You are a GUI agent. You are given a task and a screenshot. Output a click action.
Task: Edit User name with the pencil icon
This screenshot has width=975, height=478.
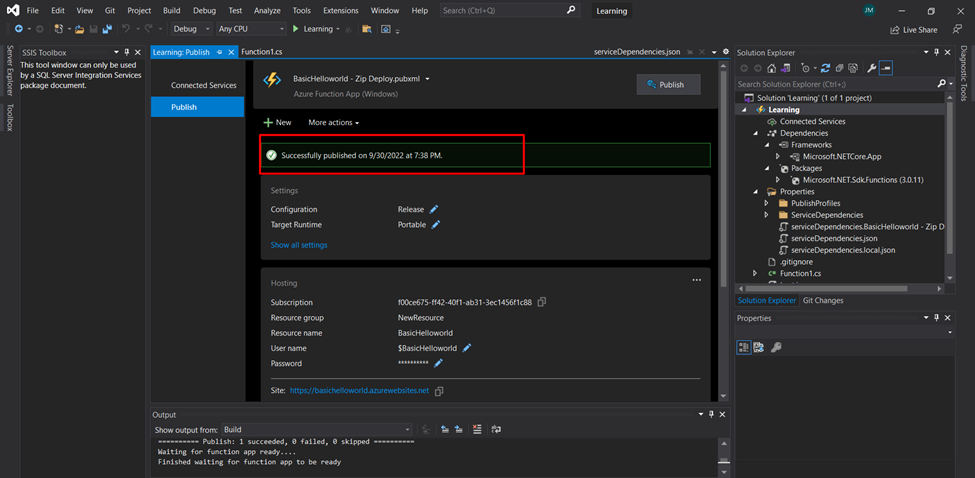coord(467,348)
